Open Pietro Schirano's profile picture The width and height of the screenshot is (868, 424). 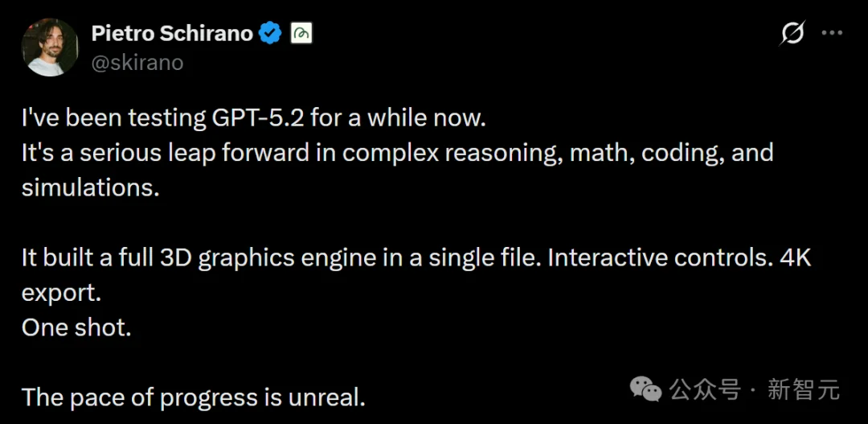49,47
